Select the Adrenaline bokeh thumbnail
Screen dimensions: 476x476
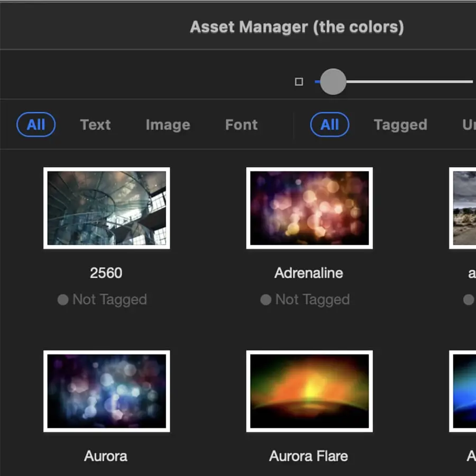[309, 208]
